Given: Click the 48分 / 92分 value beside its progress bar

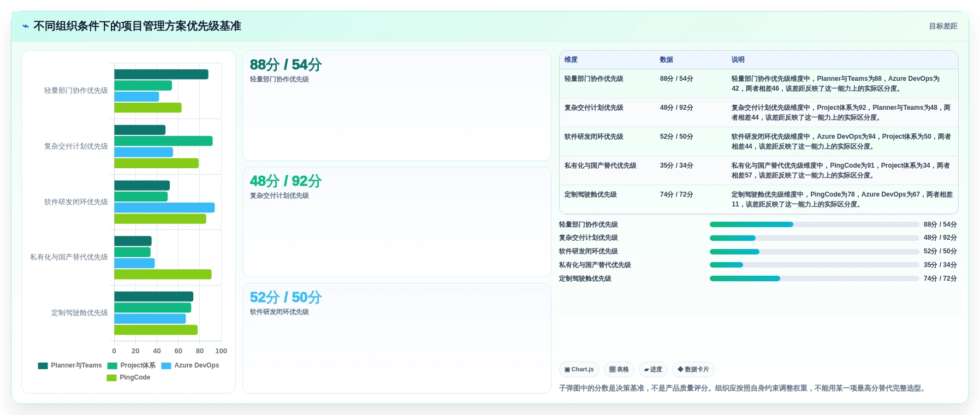Looking at the screenshot, I should point(940,238).
